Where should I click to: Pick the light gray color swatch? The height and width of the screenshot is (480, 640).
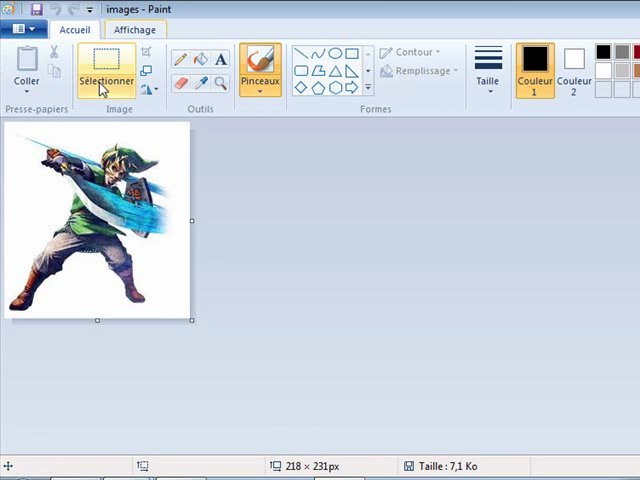(x=622, y=70)
